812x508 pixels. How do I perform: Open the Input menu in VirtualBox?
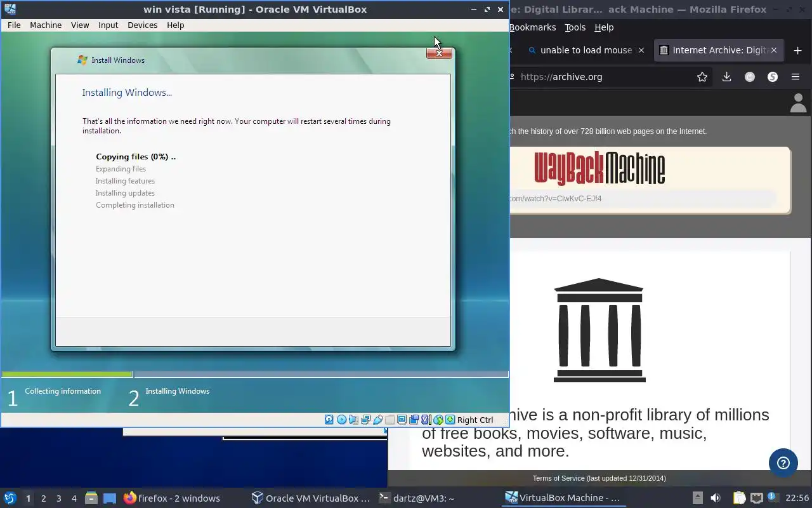[x=108, y=25]
